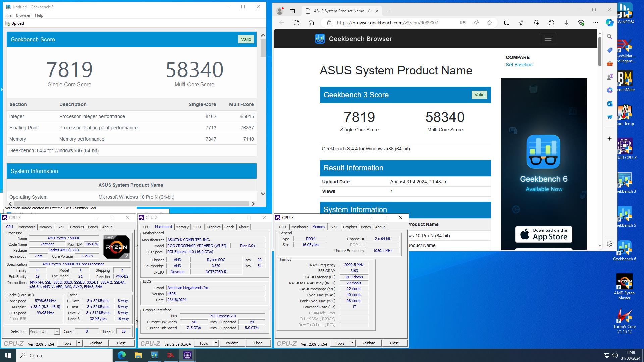
Task: Open AMD Ryzen Master desktop icon
Action: point(624,287)
